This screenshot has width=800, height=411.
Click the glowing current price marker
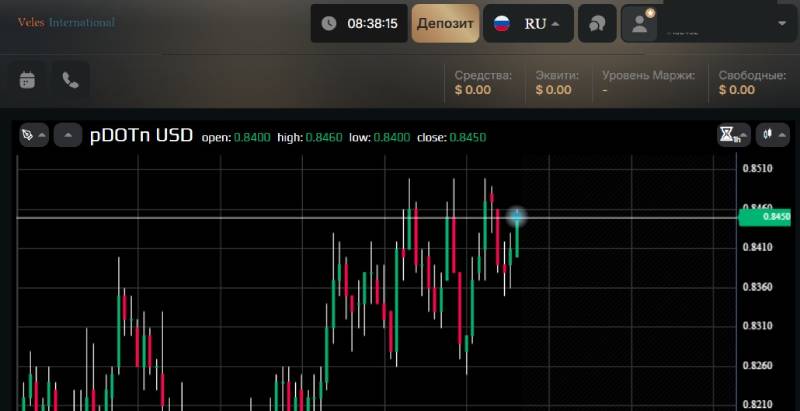517,218
